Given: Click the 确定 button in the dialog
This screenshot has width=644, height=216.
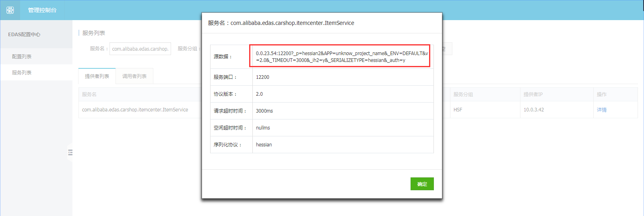Looking at the screenshot, I should coord(422,184).
